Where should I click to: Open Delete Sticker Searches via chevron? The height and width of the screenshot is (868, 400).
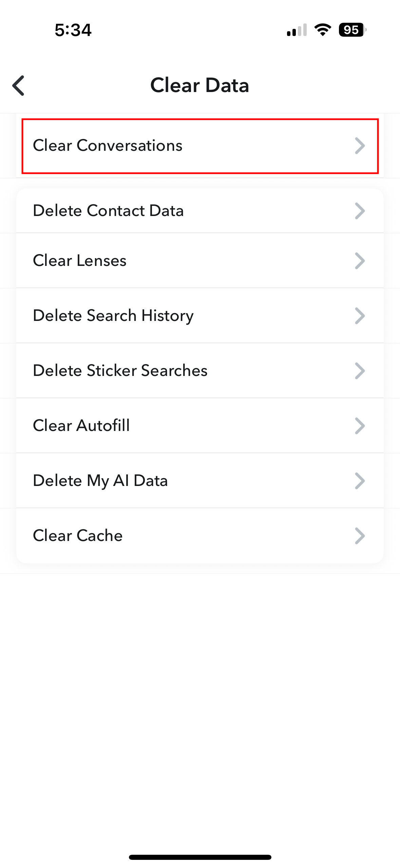[360, 370]
